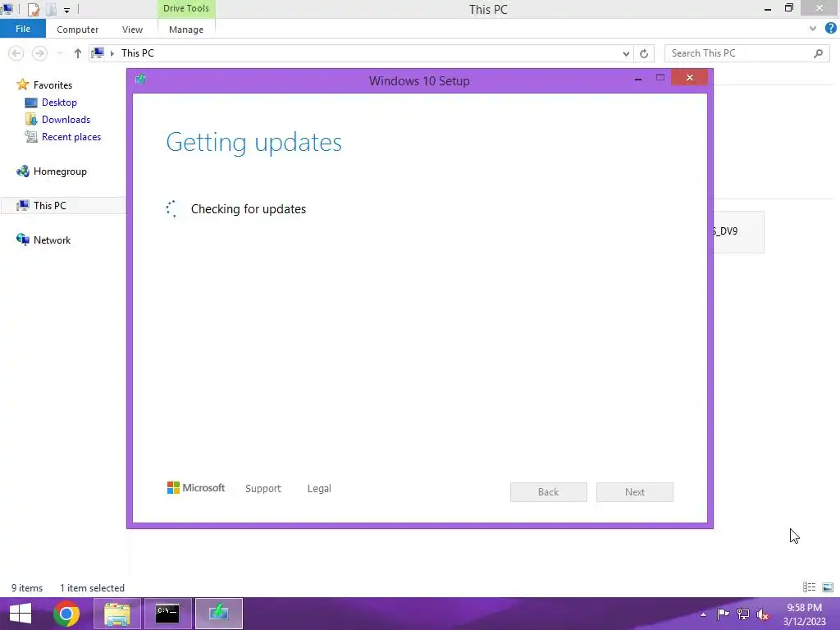Expand the ribbon using the chevron
The width and height of the screenshot is (840, 630).
(813, 29)
